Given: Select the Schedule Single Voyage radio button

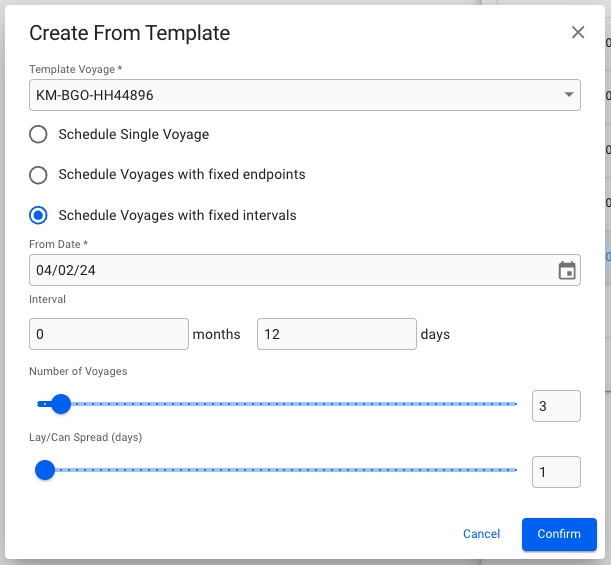Looking at the screenshot, I should 38,134.
